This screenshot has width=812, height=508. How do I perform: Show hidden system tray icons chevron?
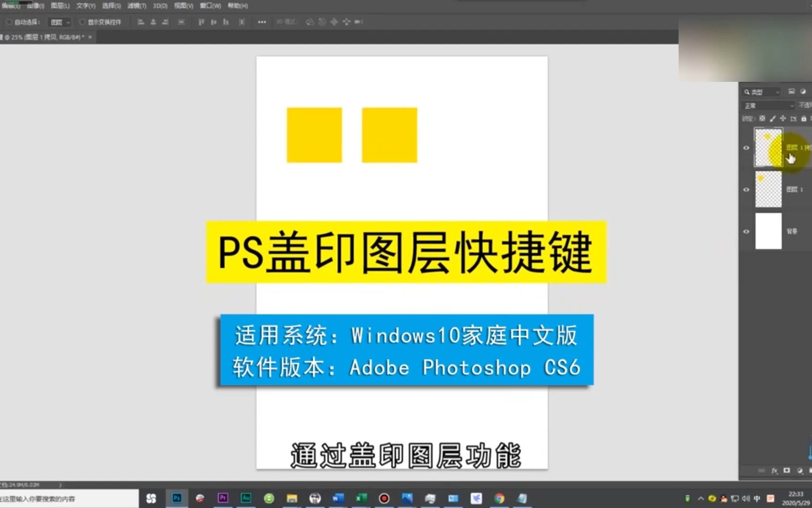pos(701,499)
